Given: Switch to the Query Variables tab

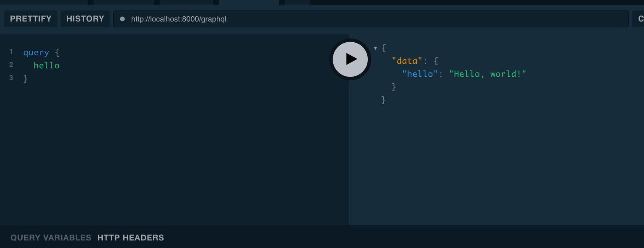Looking at the screenshot, I should pyautogui.click(x=51, y=237).
